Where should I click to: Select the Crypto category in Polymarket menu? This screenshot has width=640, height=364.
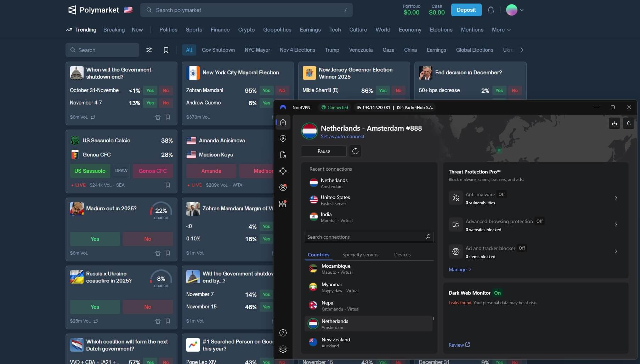(246, 30)
